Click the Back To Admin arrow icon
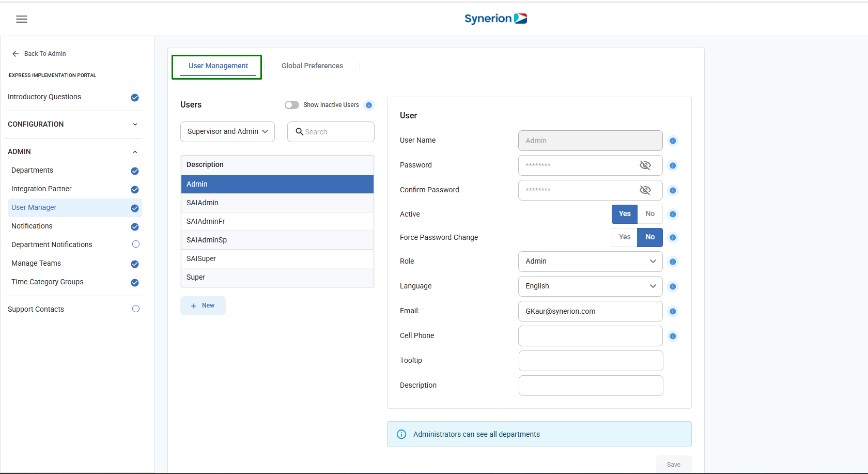The image size is (868, 474). pyautogui.click(x=16, y=54)
